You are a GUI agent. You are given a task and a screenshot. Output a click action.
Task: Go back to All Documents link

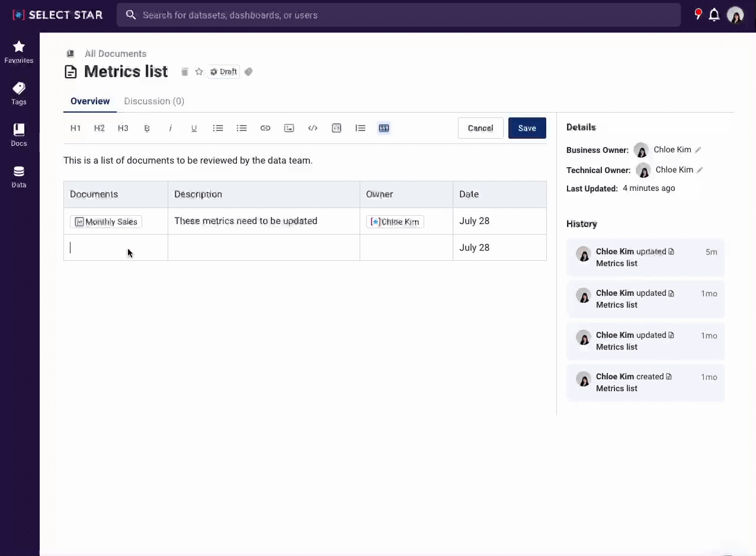click(x=115, y=53)
